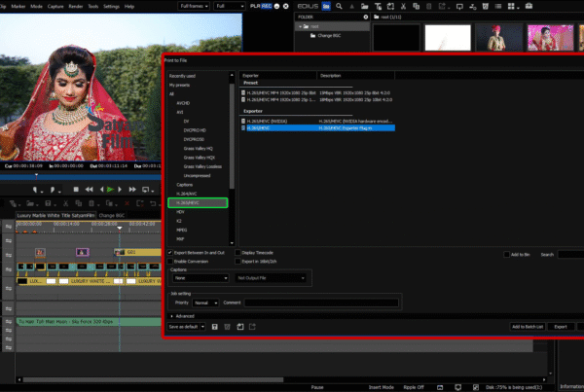Open the Save as default dropdown arrow
Screen dimensions: 584x392
(202, 327)
